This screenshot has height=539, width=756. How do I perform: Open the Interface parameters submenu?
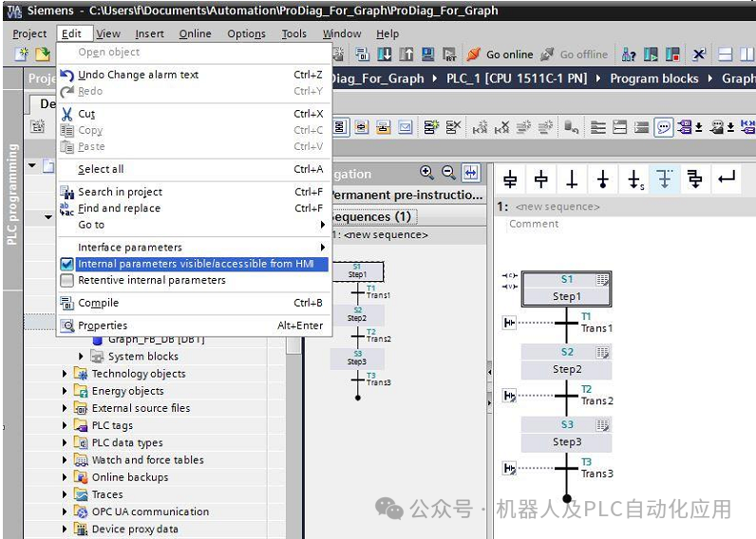point(194,247)
